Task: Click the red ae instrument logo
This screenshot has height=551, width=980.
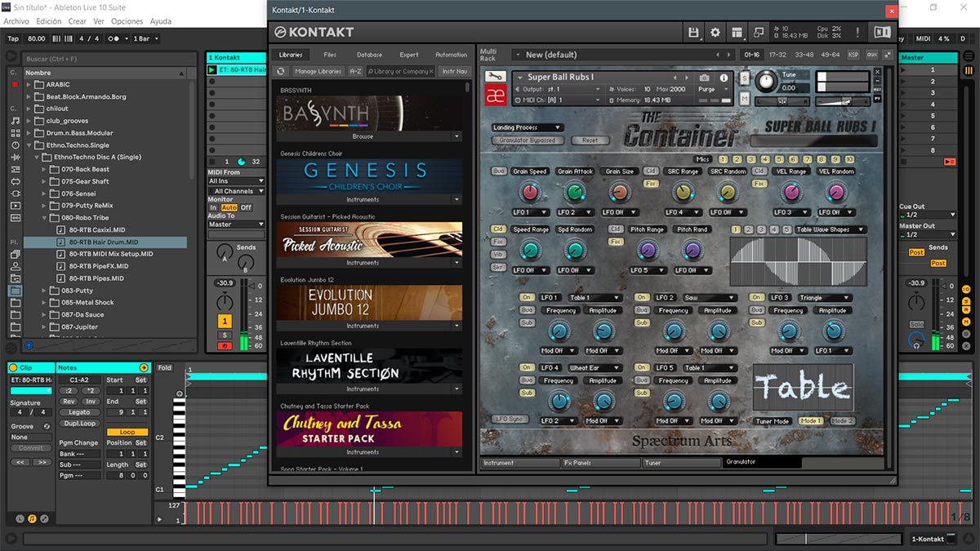Action: pyautogui.click(x=496, y=95)
